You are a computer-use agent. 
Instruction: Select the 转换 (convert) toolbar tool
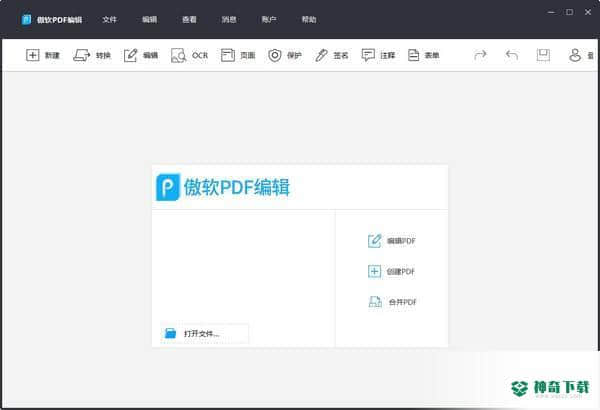[x=92, y=56]
